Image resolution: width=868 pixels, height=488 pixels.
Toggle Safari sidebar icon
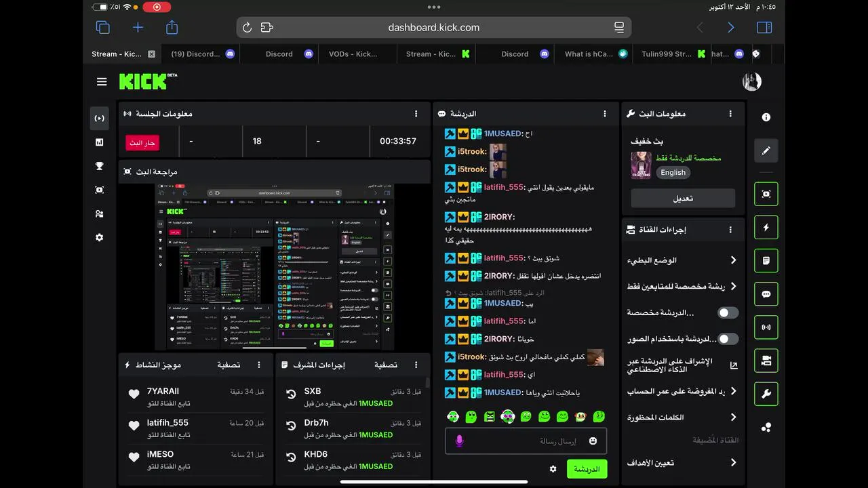click(x=764, y=27)
